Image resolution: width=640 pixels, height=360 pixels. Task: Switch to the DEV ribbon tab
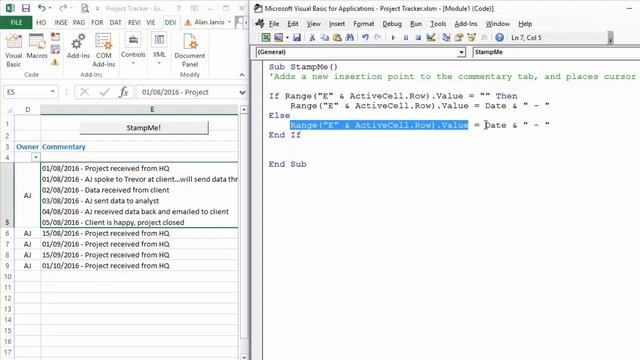(x=170, y=22)
